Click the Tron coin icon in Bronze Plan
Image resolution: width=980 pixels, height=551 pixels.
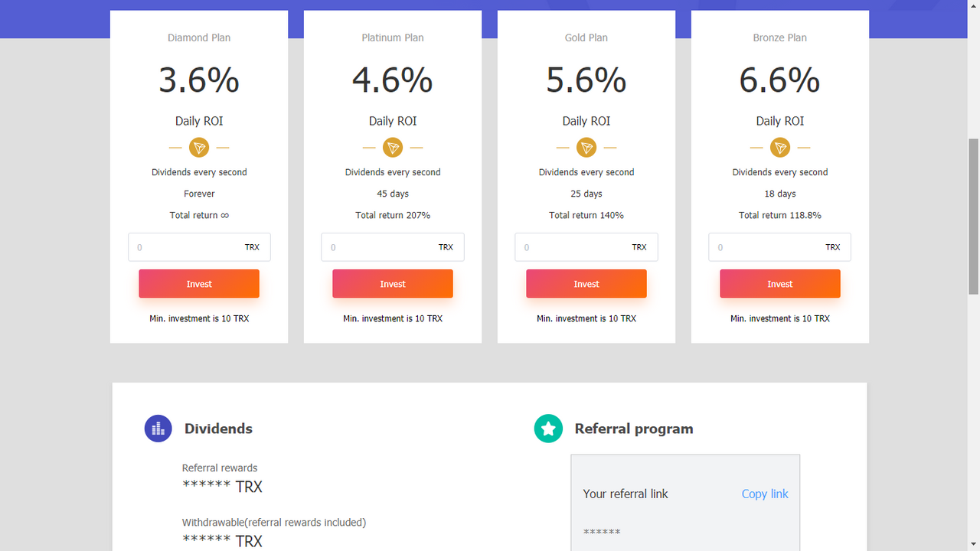[x=779, y=148]
